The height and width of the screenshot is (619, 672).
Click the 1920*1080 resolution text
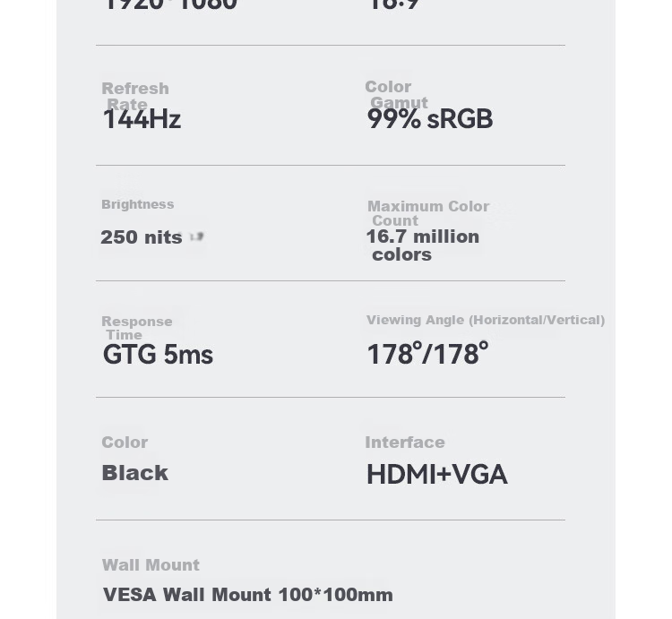[170, 5]
